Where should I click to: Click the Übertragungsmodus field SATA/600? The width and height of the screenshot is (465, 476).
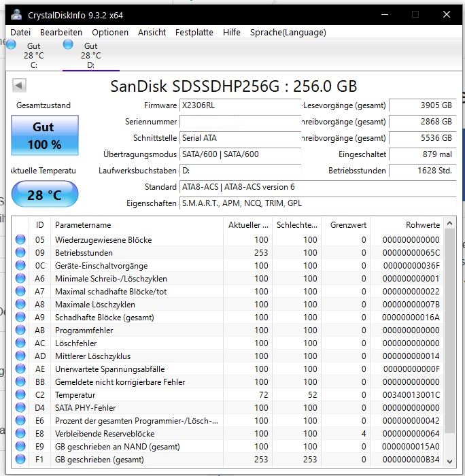click(x=240, y=154)
